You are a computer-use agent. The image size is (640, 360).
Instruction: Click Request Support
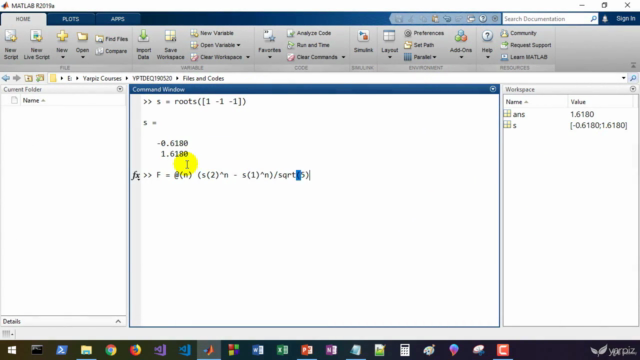tap(526, 45)
